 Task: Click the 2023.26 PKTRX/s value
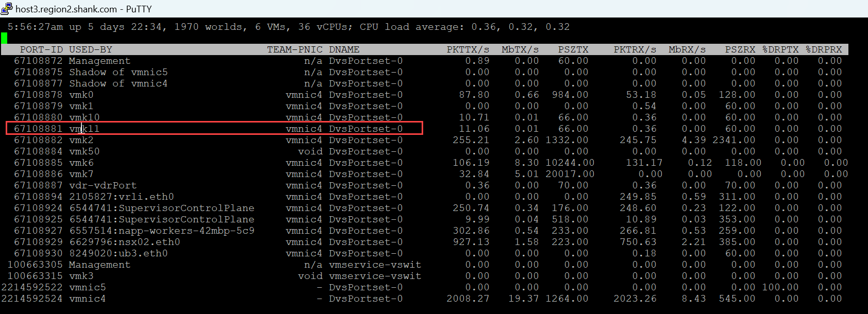click(x=635, y=299)
